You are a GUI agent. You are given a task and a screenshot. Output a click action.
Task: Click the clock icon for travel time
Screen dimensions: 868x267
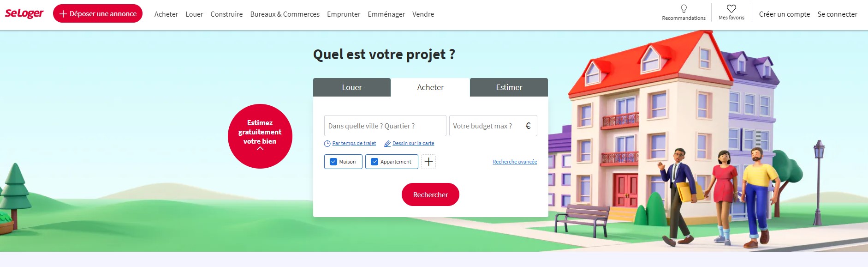[x=327, y=144]
